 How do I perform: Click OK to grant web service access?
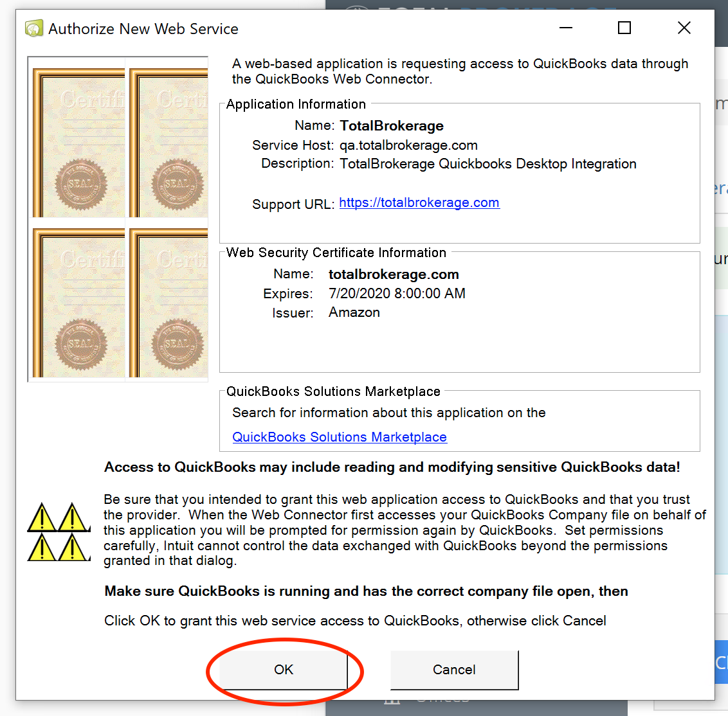tap(283, 670)
